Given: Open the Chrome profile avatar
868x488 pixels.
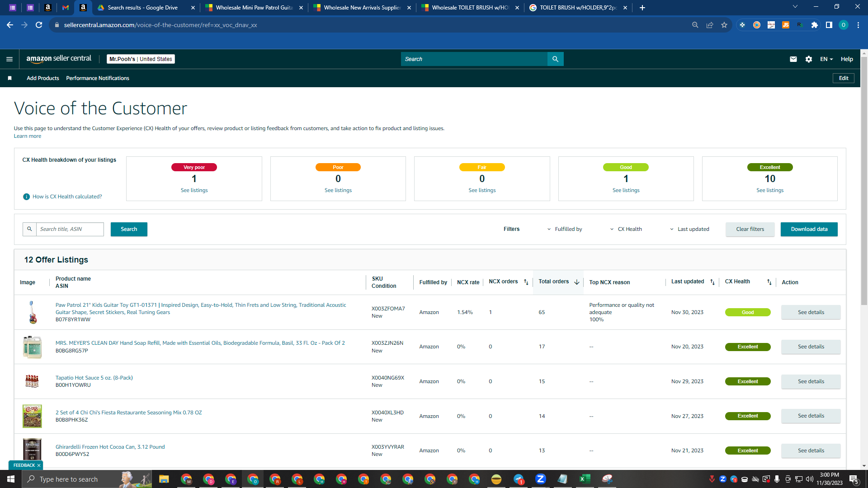Looking at the screenshot, I should (844, 25).
